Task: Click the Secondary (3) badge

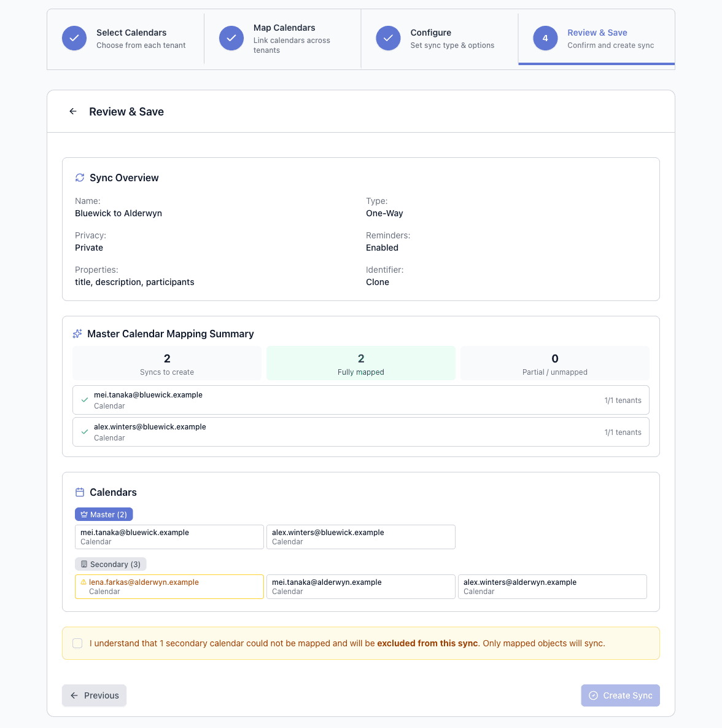Action: [111, 564]
